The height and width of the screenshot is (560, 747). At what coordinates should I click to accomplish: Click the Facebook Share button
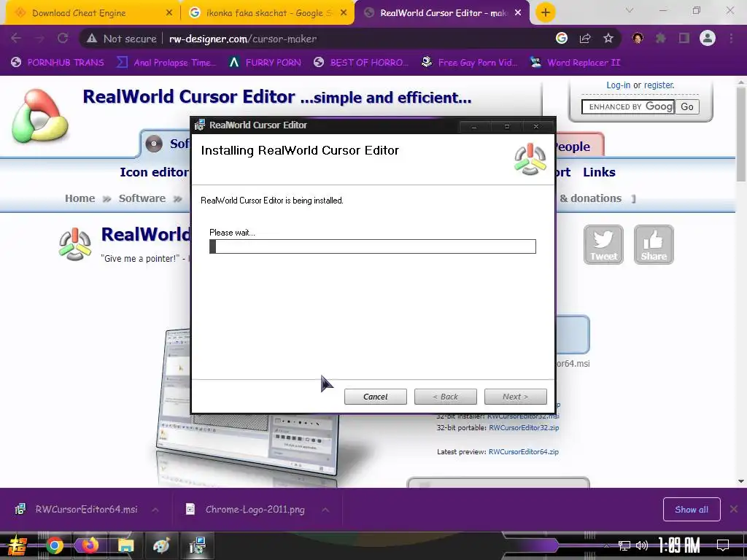point(654,244)
